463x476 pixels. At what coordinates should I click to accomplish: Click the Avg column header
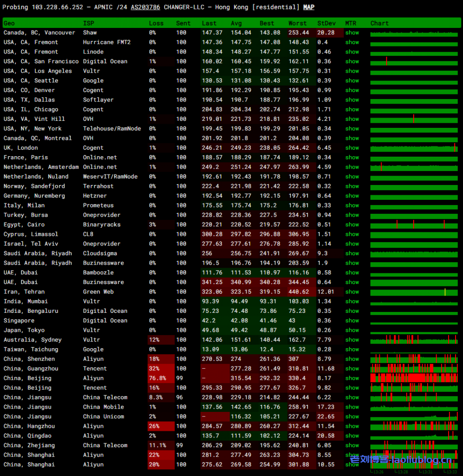pos(236,23)
